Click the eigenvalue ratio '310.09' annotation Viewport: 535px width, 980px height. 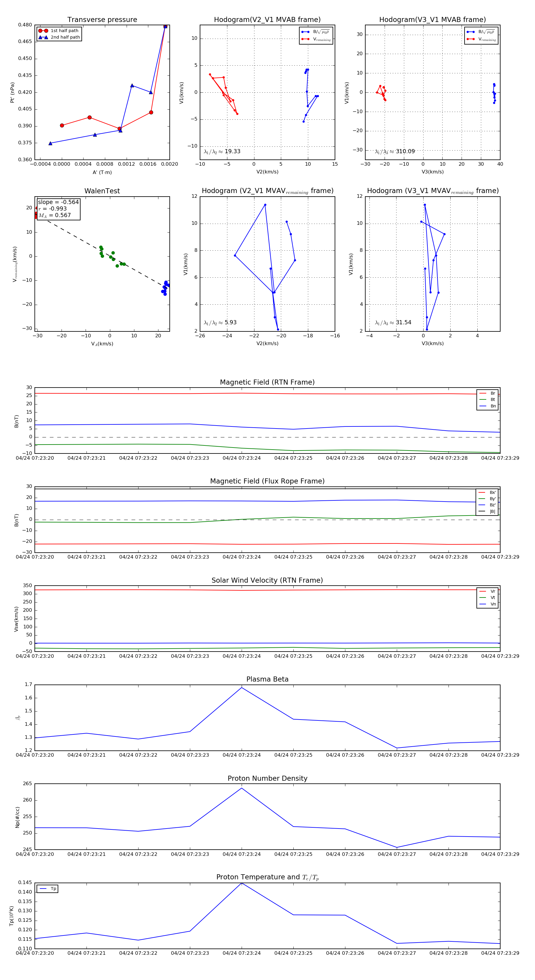click(x=395, y=151)
